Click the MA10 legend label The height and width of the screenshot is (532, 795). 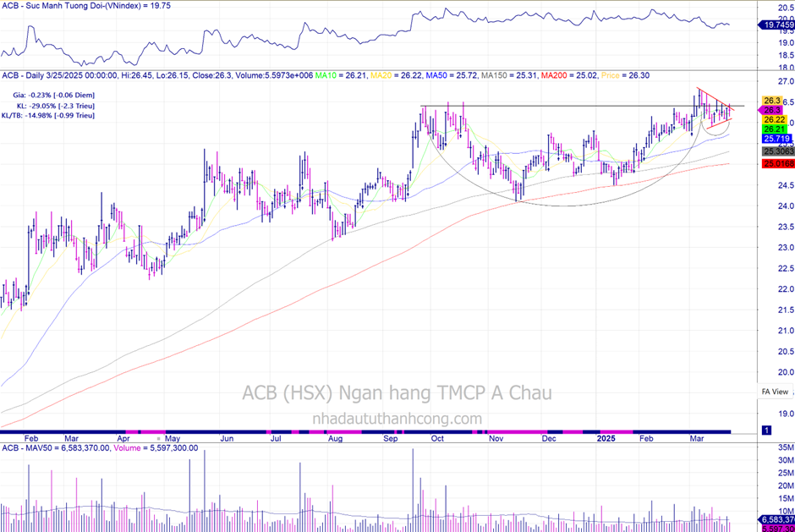[x=325, y=75]
